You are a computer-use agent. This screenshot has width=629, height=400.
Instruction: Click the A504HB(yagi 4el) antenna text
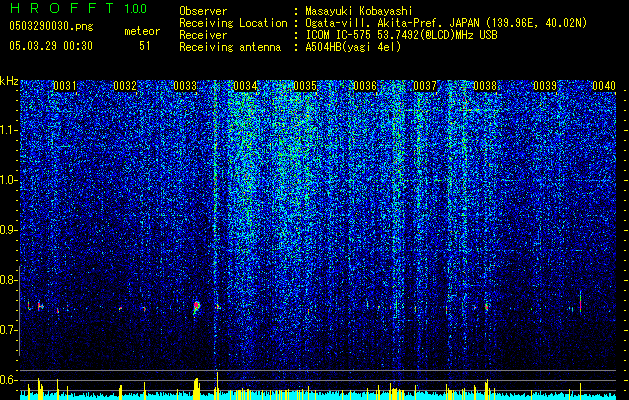353,47
